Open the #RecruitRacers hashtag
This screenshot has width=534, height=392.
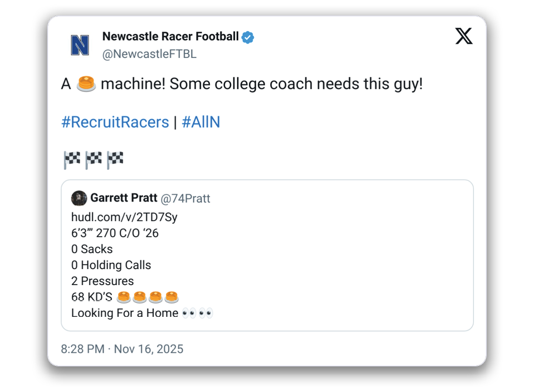[x=115, y=122]
